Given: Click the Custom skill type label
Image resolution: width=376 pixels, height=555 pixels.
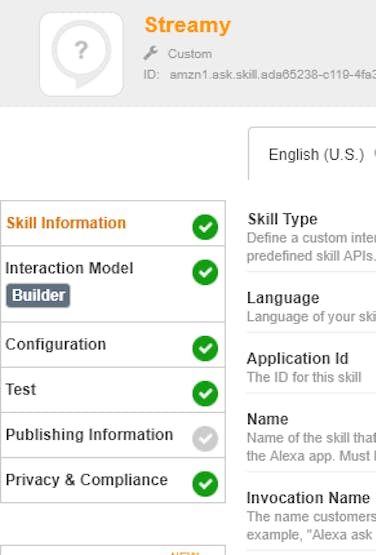Looking at the screenshot, I should point(190,54).
